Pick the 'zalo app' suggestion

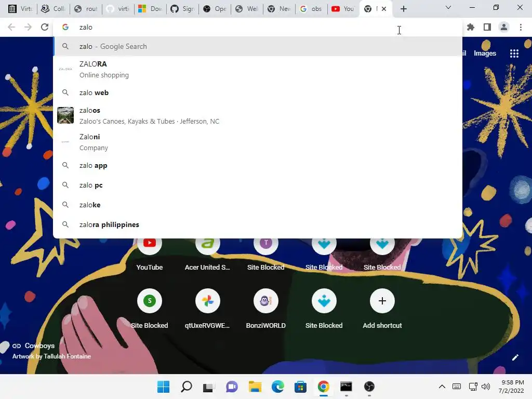coord(258,166)
